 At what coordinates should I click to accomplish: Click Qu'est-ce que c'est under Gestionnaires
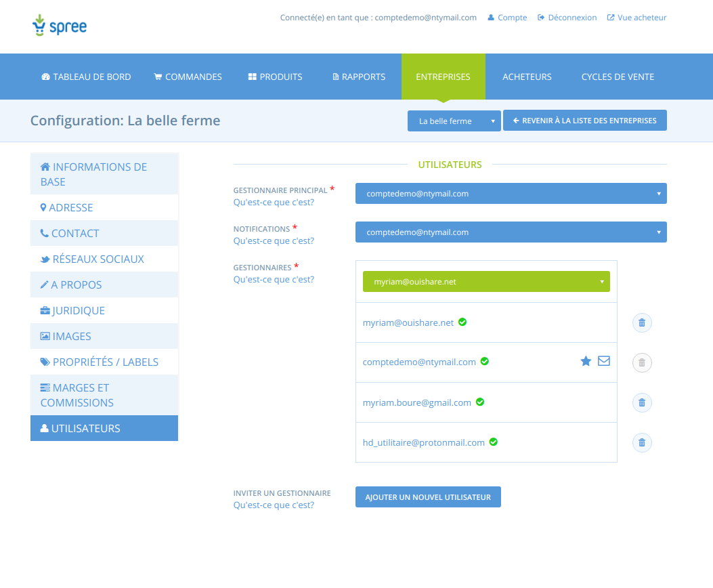click(274, 280)
